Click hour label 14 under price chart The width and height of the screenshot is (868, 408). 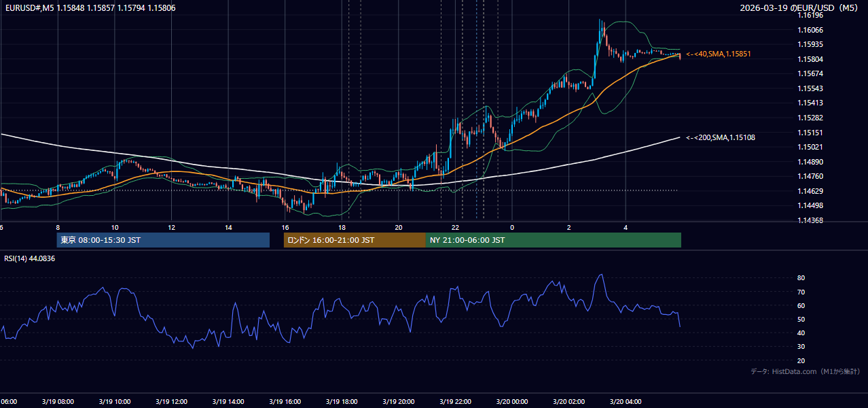tap(228, 228)
